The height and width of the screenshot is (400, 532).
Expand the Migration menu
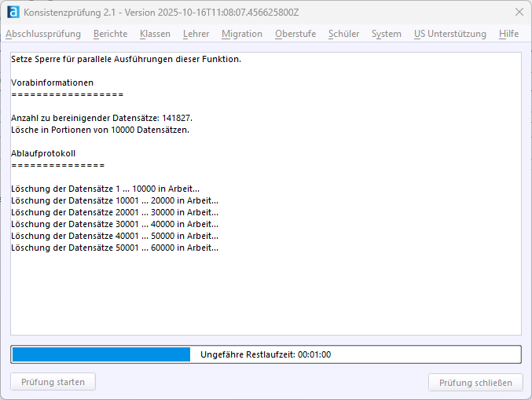coord(241,34)
